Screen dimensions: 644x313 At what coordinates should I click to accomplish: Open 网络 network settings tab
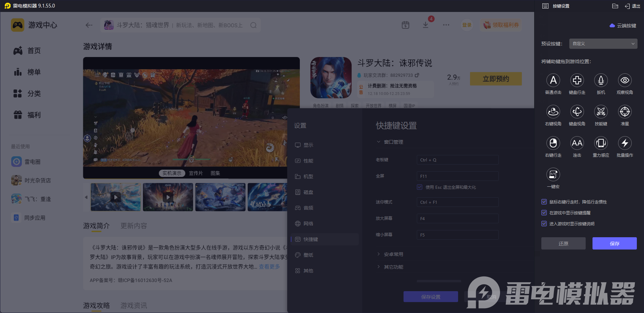click(325, 224)
